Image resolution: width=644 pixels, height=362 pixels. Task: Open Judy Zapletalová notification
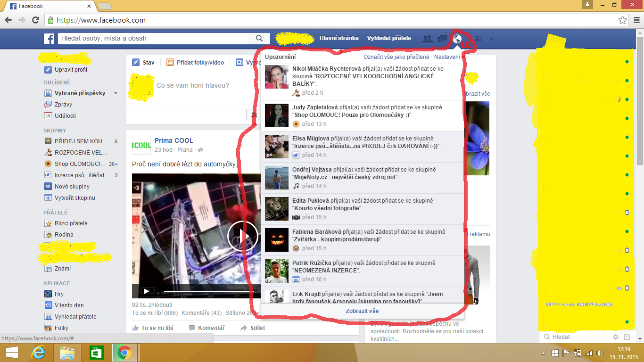coord(362,115)
